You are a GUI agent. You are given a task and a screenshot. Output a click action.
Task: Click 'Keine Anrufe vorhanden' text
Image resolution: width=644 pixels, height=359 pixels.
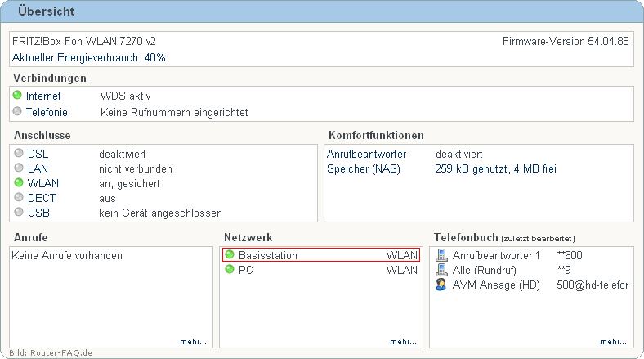[67, 255]
